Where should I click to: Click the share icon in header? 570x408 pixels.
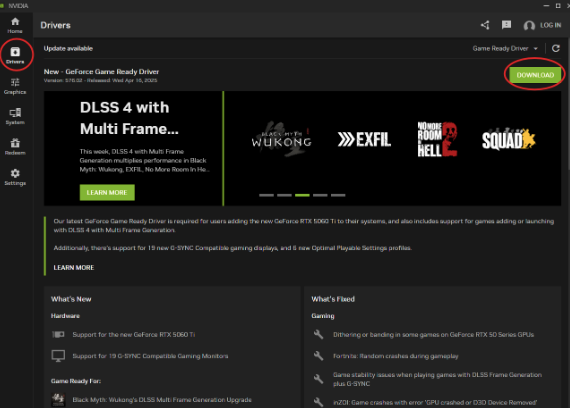click(485, 25)
